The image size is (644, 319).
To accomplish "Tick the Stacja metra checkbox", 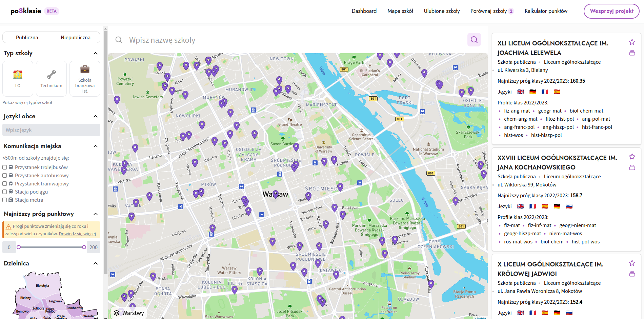I will click(x=5, y=200).
